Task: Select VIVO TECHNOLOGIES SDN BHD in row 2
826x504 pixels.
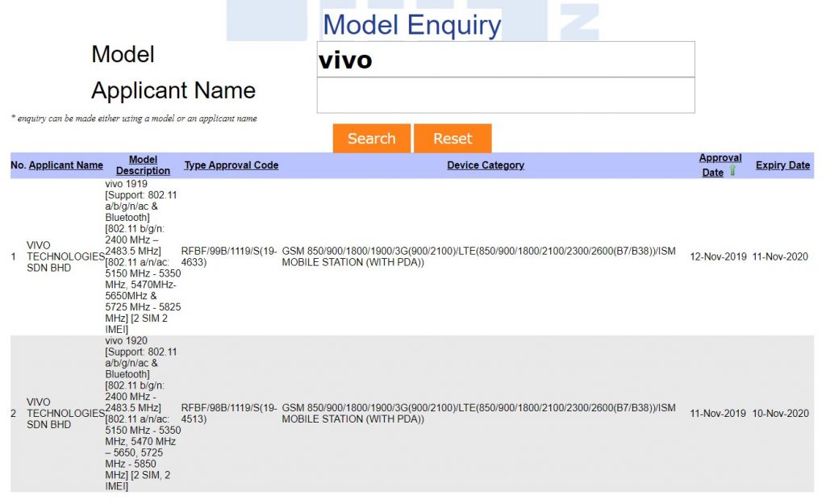Action: coord(65,414)
